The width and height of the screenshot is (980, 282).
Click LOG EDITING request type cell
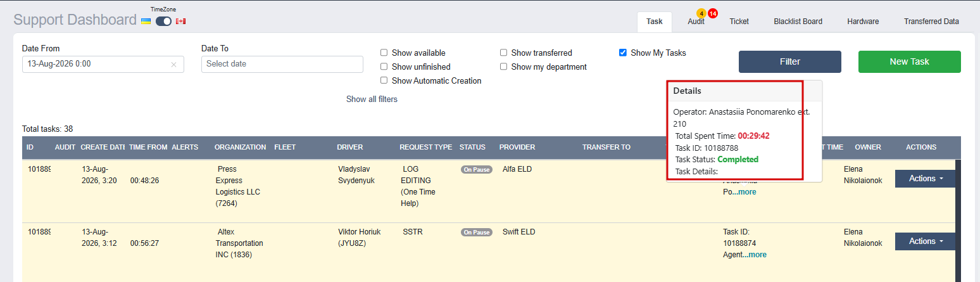tap(418, 186)
